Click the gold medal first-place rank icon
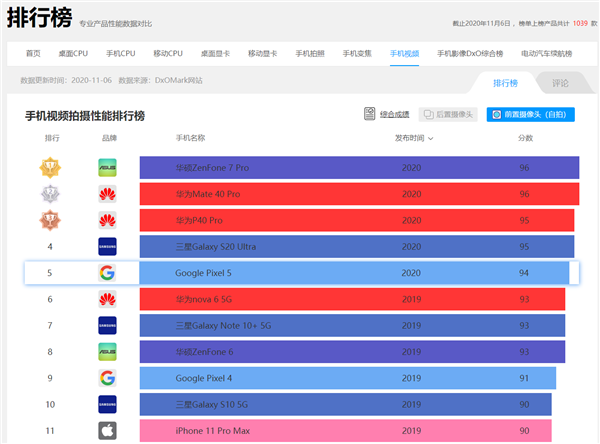Viewport: 600px width, 444px height. [51, 168]
